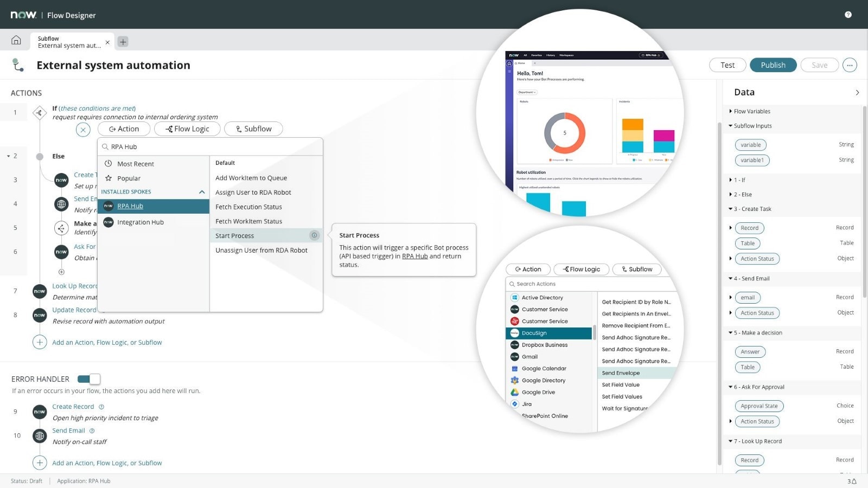Click the Send Email globe icon step 4
Image resolution: width=868 pixels, height=488 pixels.
61,204
